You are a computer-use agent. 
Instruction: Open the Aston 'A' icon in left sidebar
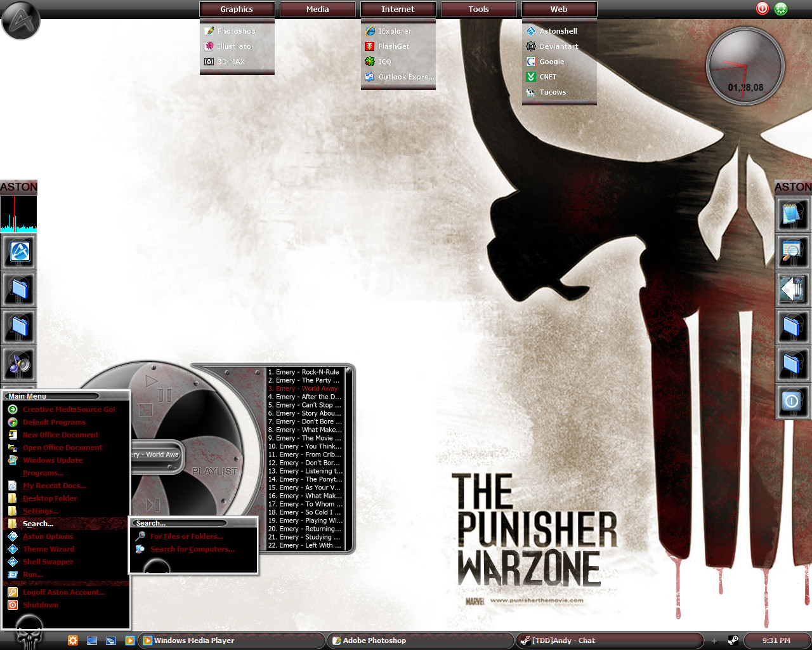click(x=20, y=252)
